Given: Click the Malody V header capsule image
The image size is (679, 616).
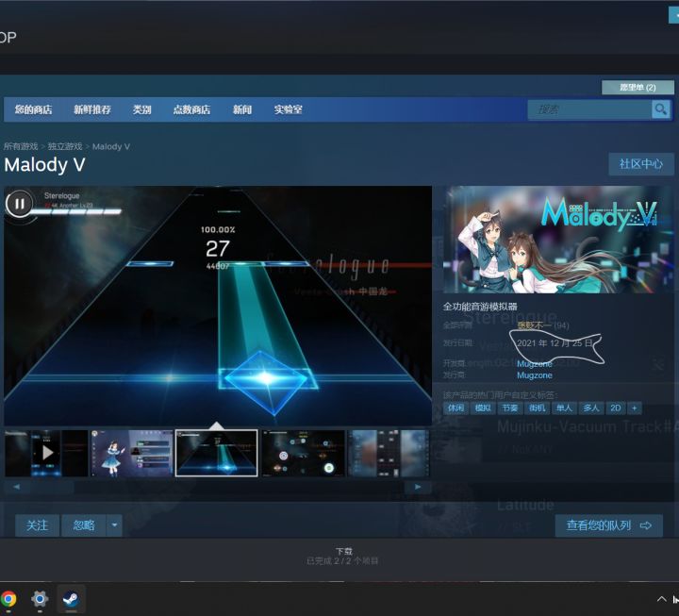Looking at the screenshot, I should tap(558, 240).
